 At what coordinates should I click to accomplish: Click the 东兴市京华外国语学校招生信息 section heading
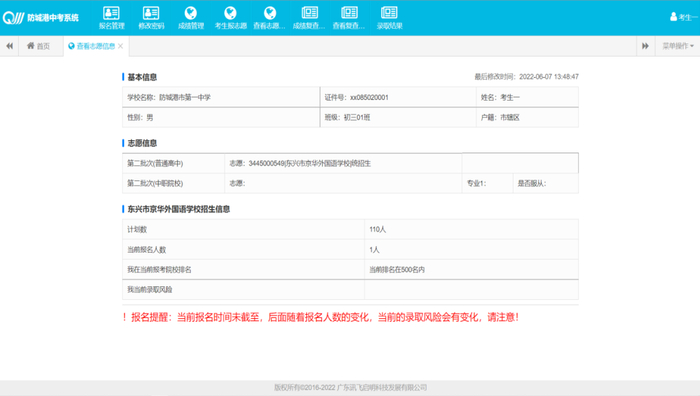(179, 209)
